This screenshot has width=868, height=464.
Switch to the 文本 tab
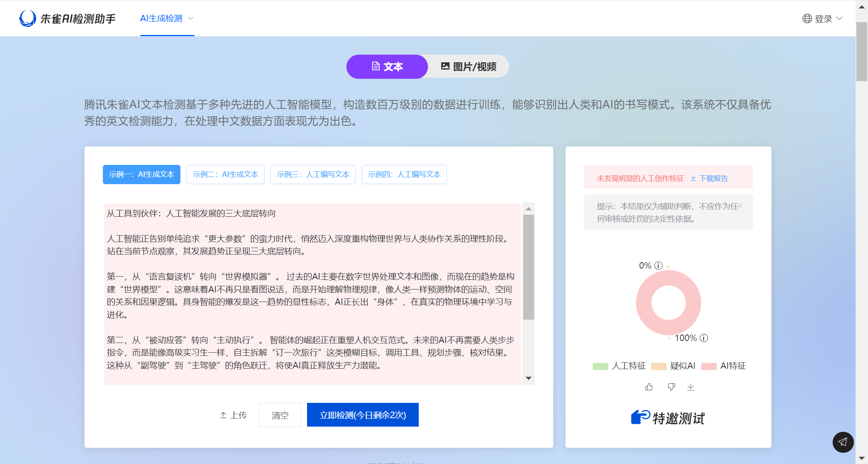click(387, 67)
